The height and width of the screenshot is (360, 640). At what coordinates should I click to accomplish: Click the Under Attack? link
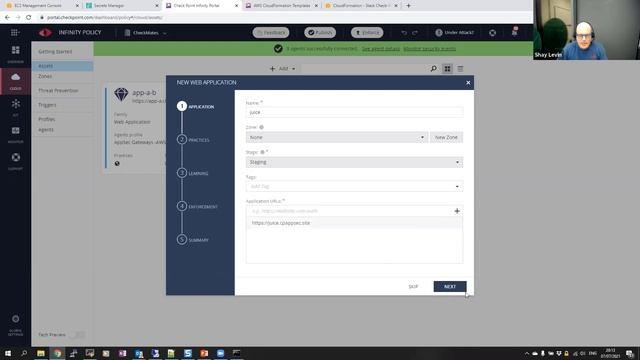(x=454, y=33)
